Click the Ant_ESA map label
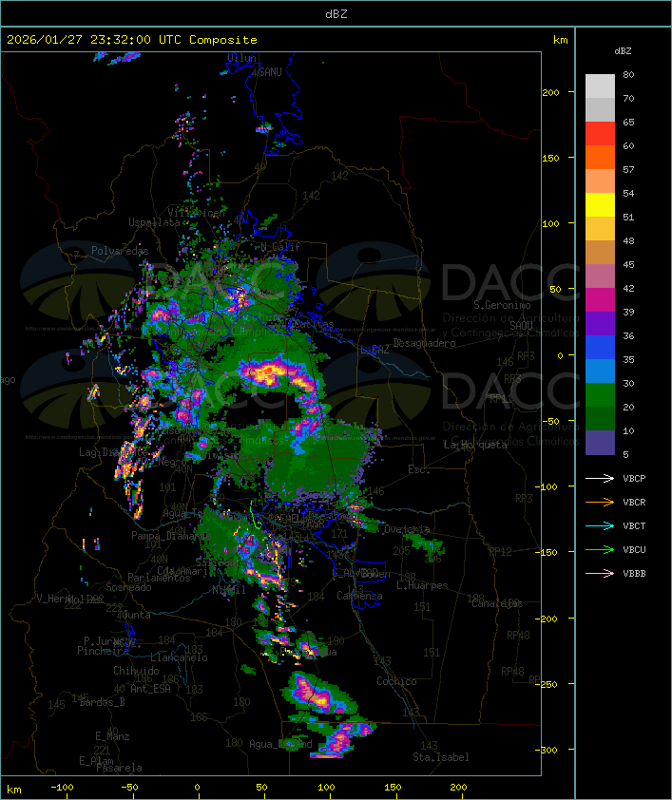This screenshot has height=800, width=672. pos(150,689)
